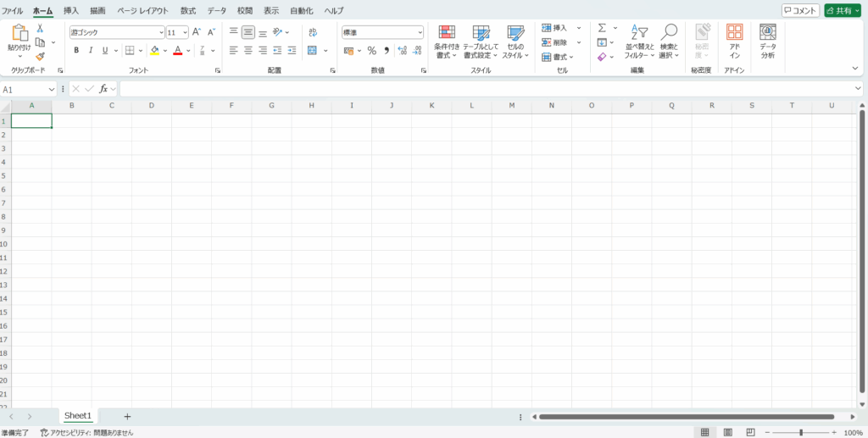The width and height of the screenshot is (868, 438).
Task: Open アドイン add-ins button
Action: [x=735, y=41]
